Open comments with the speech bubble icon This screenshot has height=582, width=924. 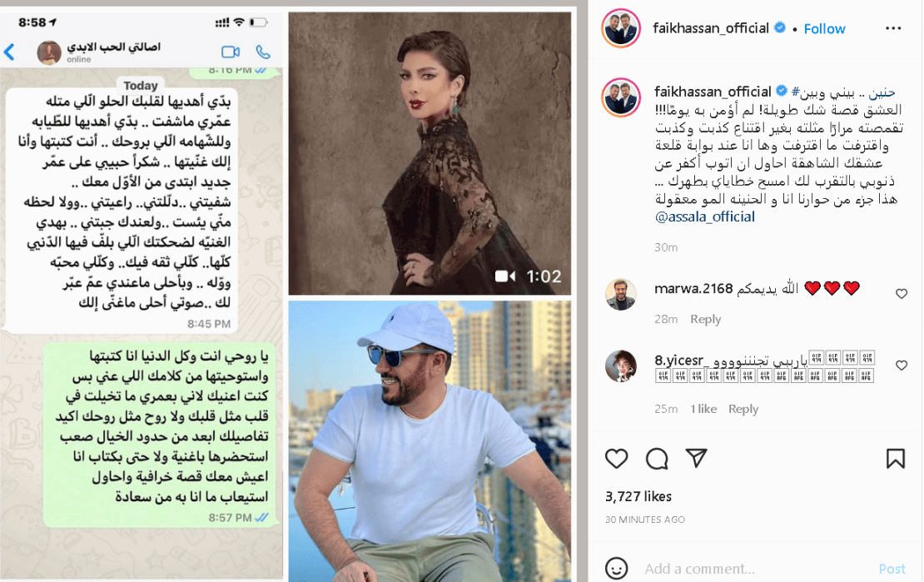coord(657,458)
